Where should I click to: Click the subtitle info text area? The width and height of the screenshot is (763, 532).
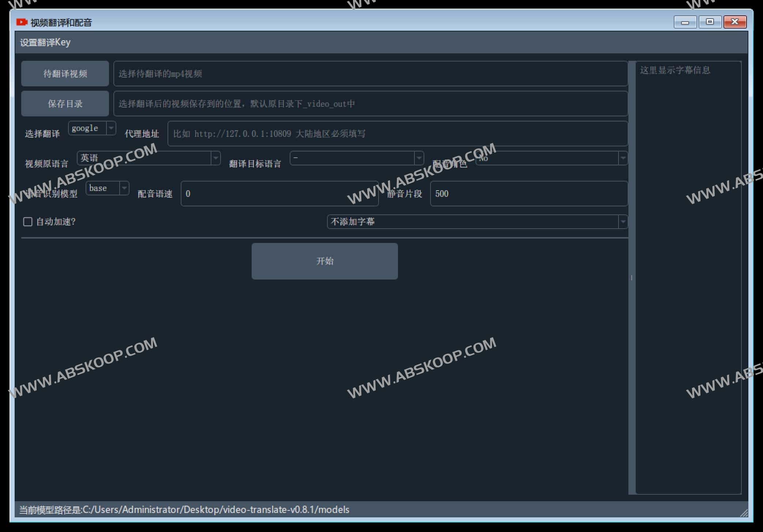(x=688, y=277)
